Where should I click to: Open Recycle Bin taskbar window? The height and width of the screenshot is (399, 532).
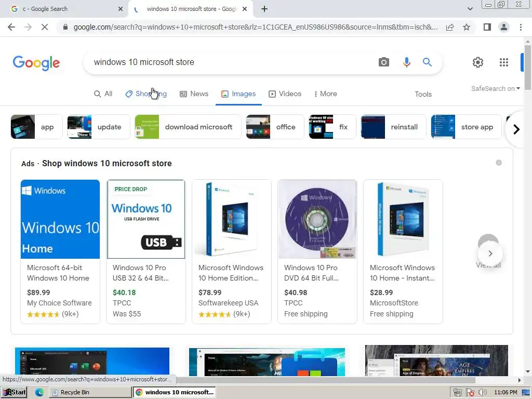pyautogui.click(x=90, y=392)
